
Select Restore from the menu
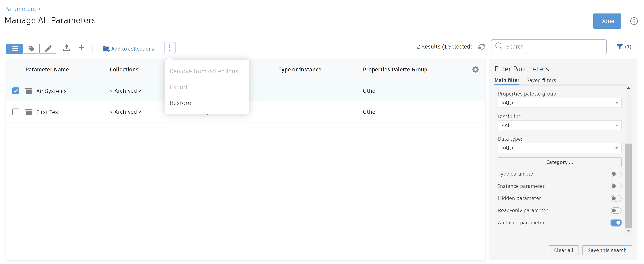coord(180,103)
